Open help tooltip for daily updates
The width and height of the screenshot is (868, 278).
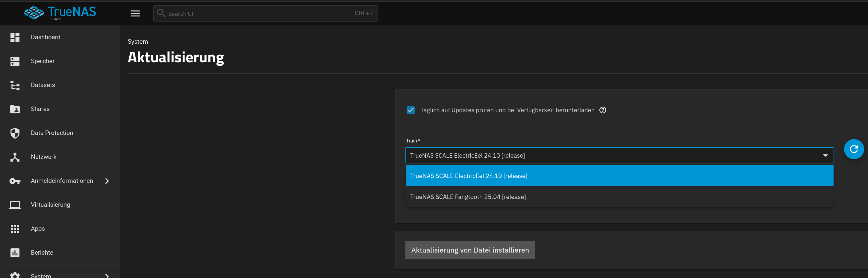pos(602,110)
